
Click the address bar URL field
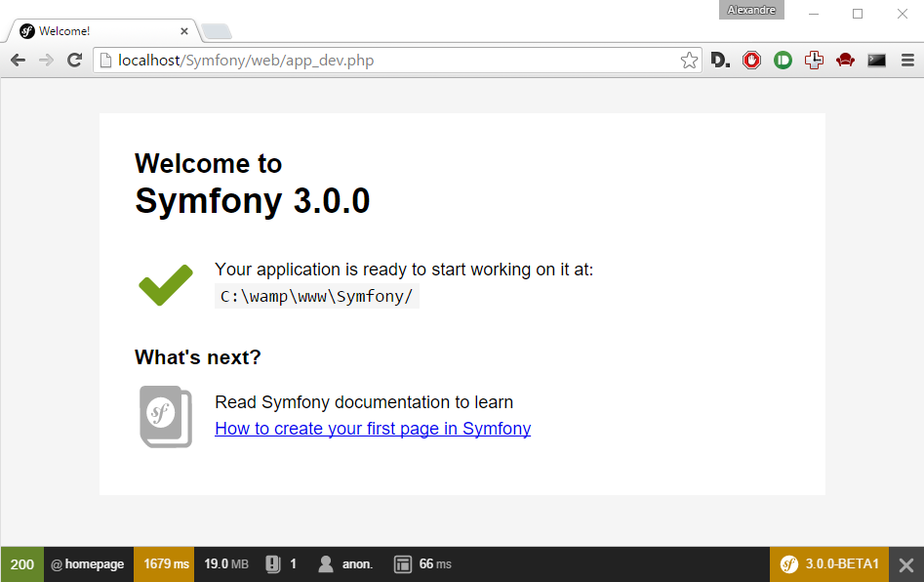click(397, 61)
